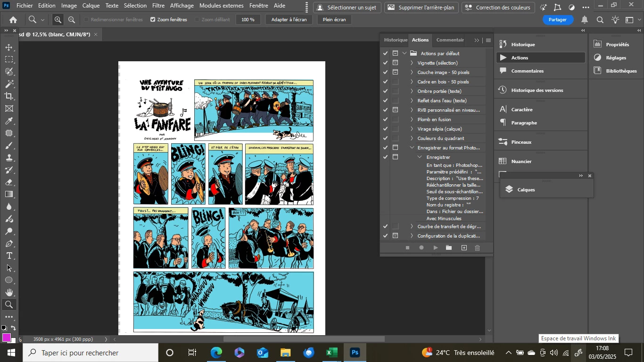Viewport: 644px width, 362px height.
Task: Select the Pen tool
Action: (9, 244)
